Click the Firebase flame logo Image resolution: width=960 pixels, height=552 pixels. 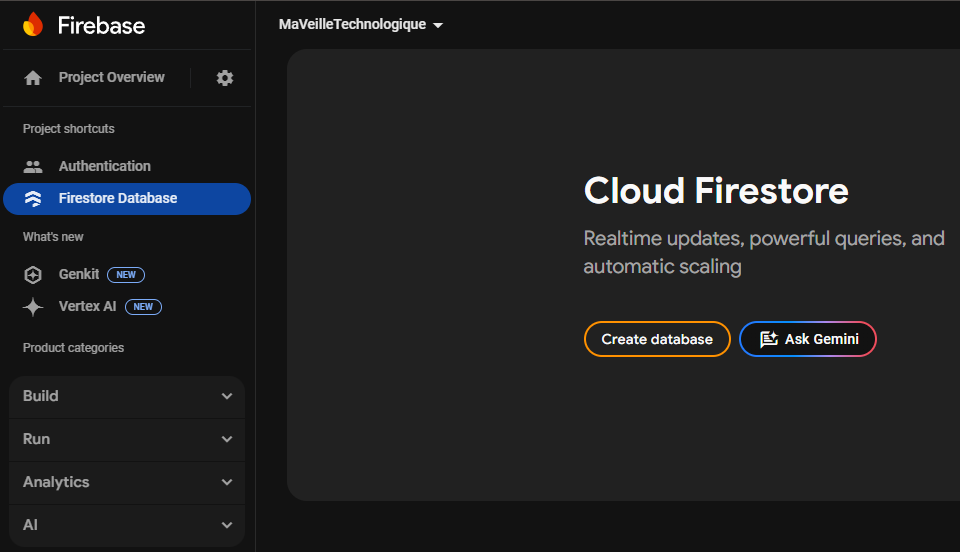(x=33, y=24)
